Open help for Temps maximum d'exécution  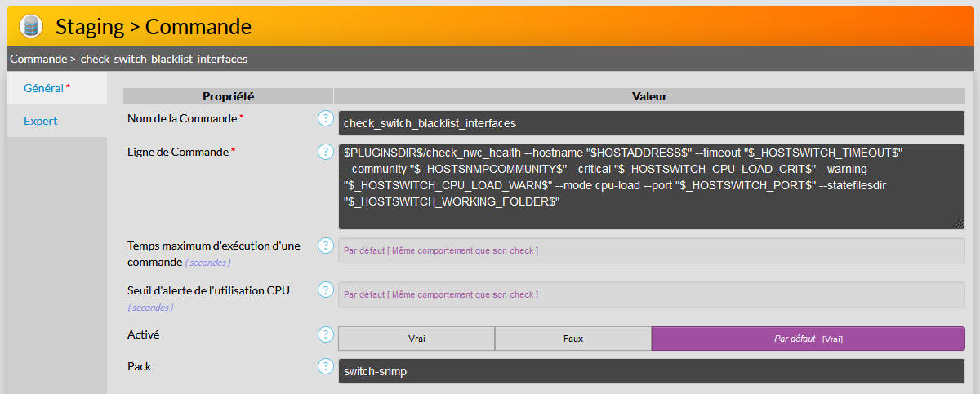(326, 246)
